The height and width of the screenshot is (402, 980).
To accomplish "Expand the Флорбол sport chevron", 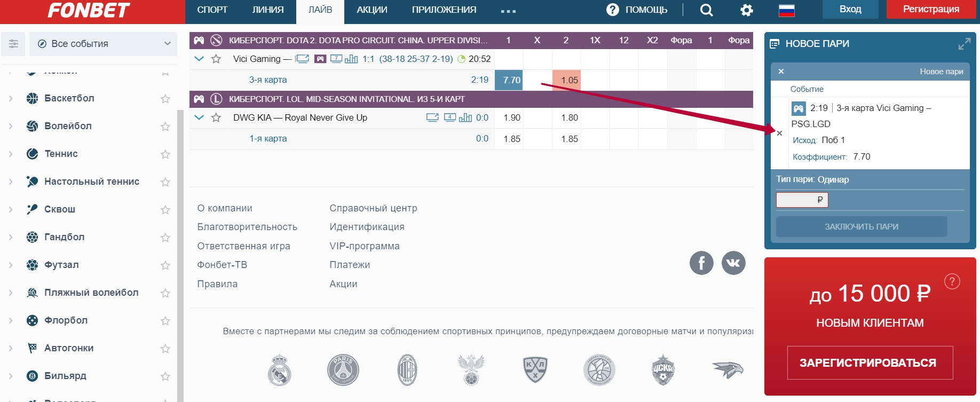I will (x=11, y=320).
